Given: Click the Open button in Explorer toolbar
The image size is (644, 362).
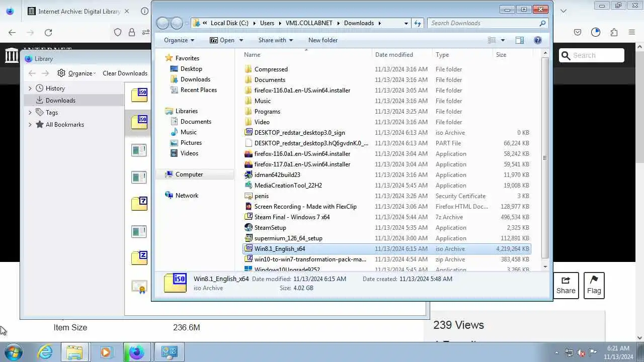Looking at the screenshot, I should point(222,40).
